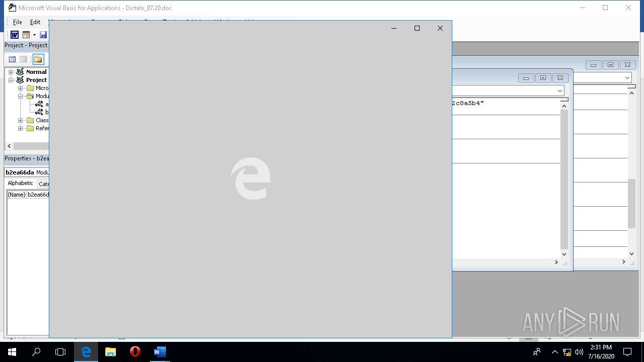Edit the (Name) value b2ea66d
644x362 pixels.
(x=38, y=195)
